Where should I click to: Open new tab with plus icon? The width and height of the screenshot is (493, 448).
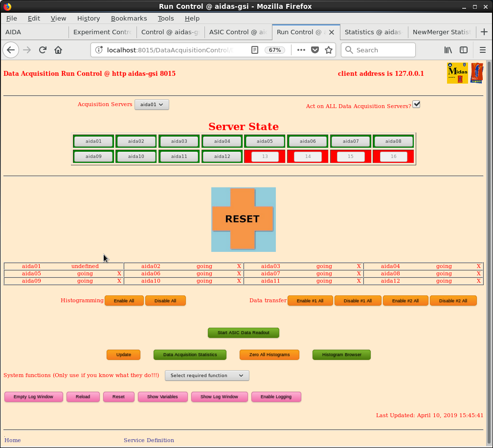(484, 32)
